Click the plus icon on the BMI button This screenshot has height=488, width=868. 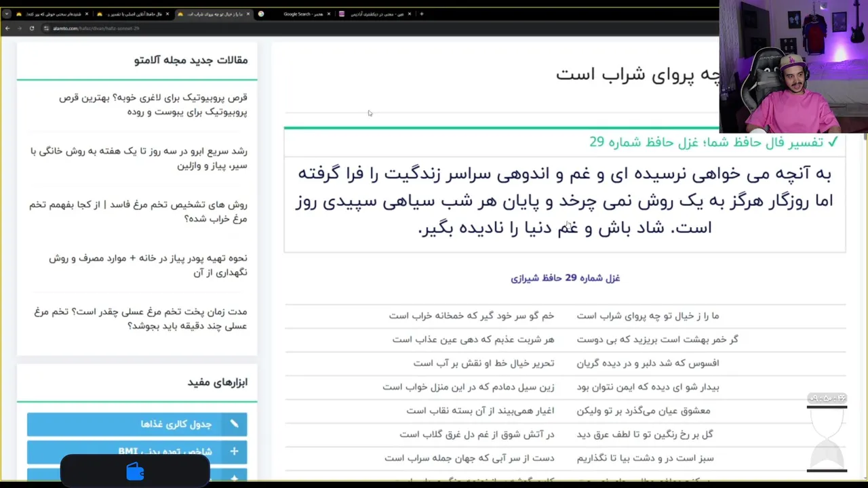tap(234, 451)
